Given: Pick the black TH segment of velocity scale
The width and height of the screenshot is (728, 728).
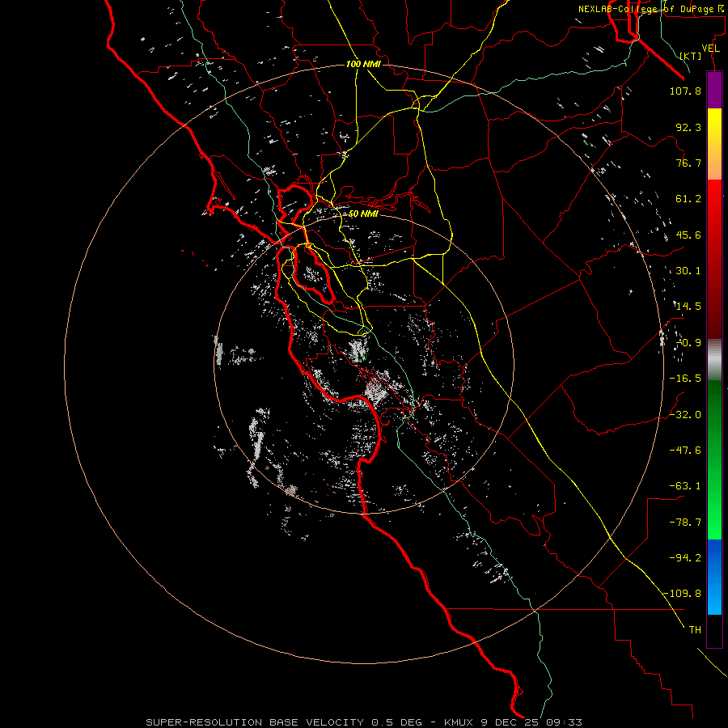Looking at the screenshot, I should pyautogui.click(x=714, y=630).
